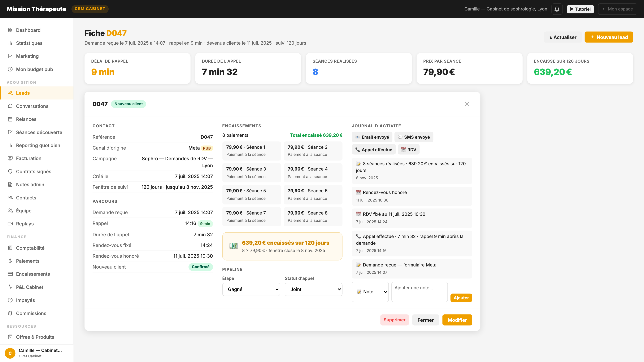Click the Facturation icon in sidebar
Viewport: 644px width, 362px height.
(x=10, y=158)
